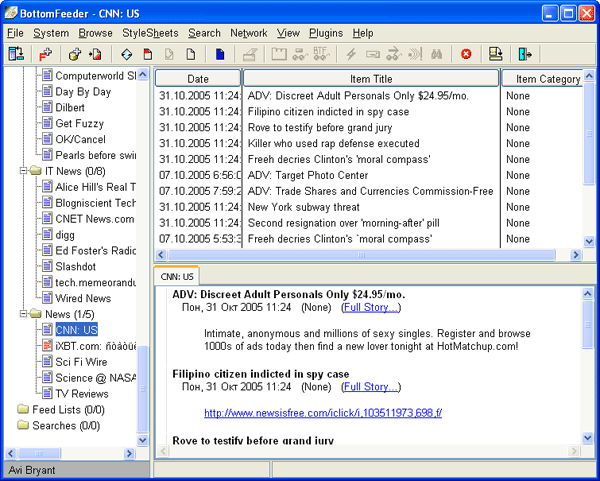Screen dimensions: 600x481
Task: Open the StyleSheets menu
Action: (x=150, y=33)
